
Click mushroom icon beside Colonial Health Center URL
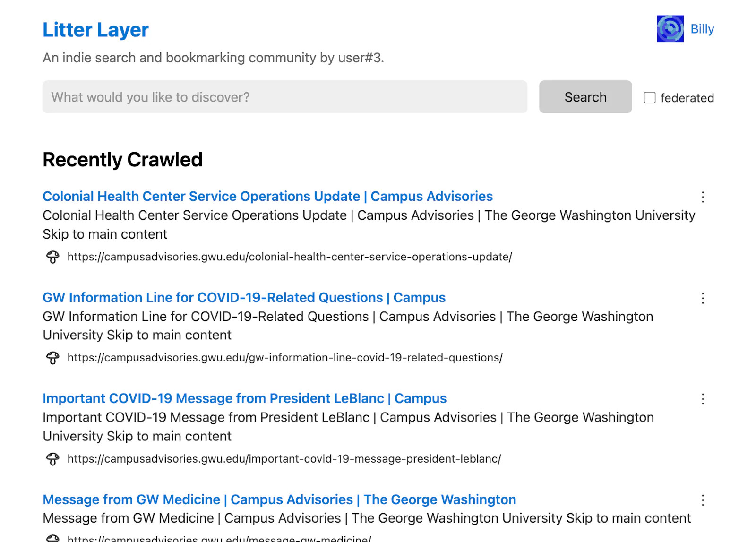(53, 257)
